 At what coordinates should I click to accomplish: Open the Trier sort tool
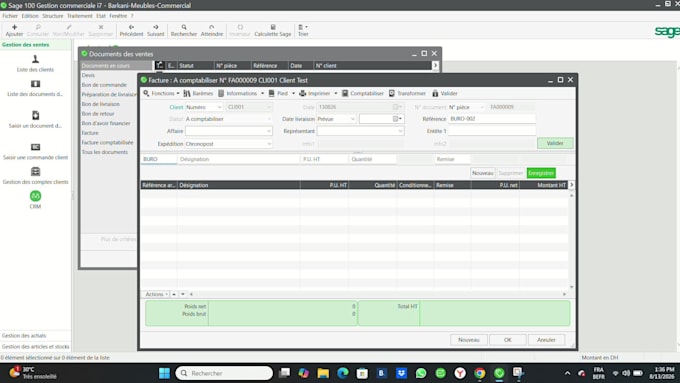303,30
